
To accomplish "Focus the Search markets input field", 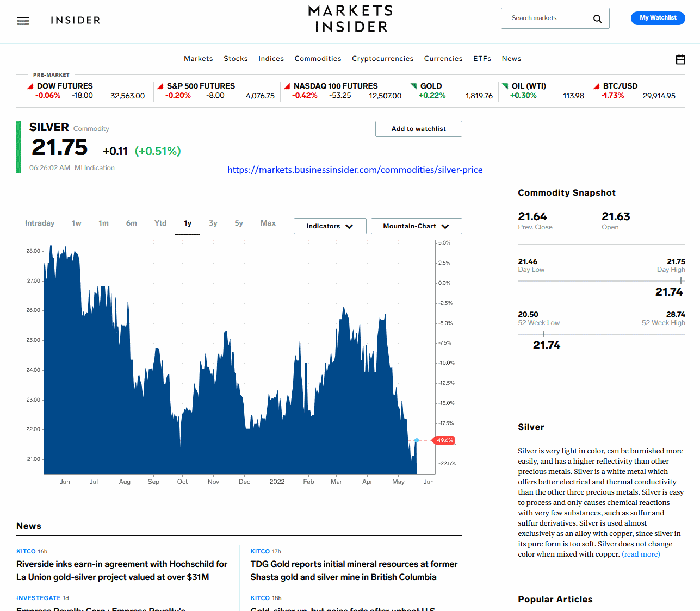I will (547, 18).
